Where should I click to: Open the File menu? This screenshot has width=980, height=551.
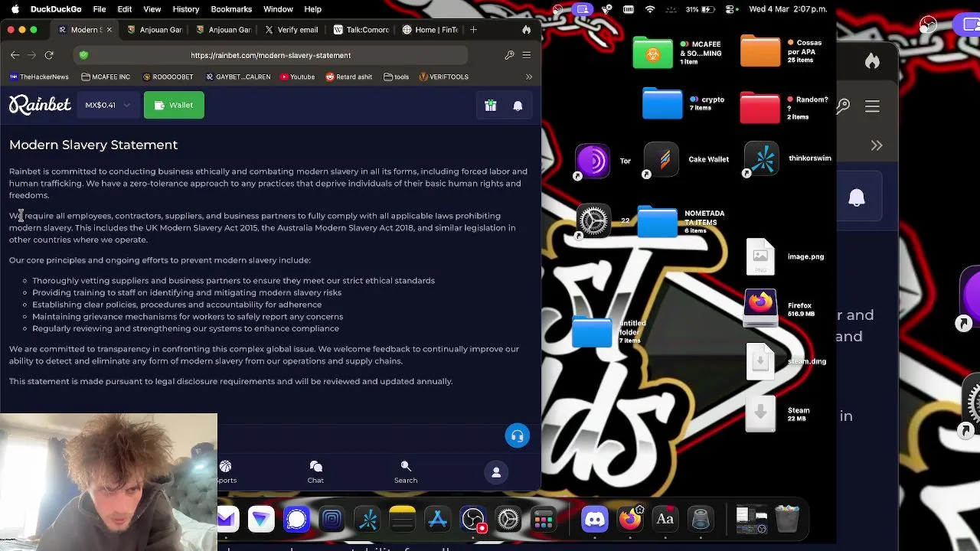click(x=100, y=9)
